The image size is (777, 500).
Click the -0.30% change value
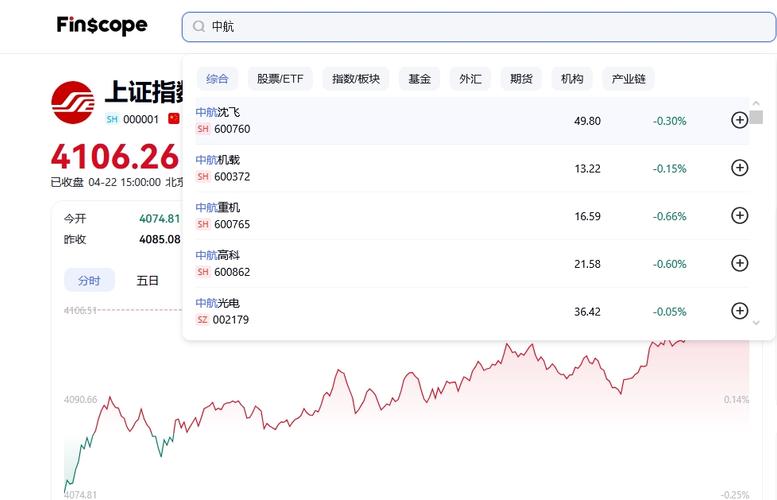669,121
